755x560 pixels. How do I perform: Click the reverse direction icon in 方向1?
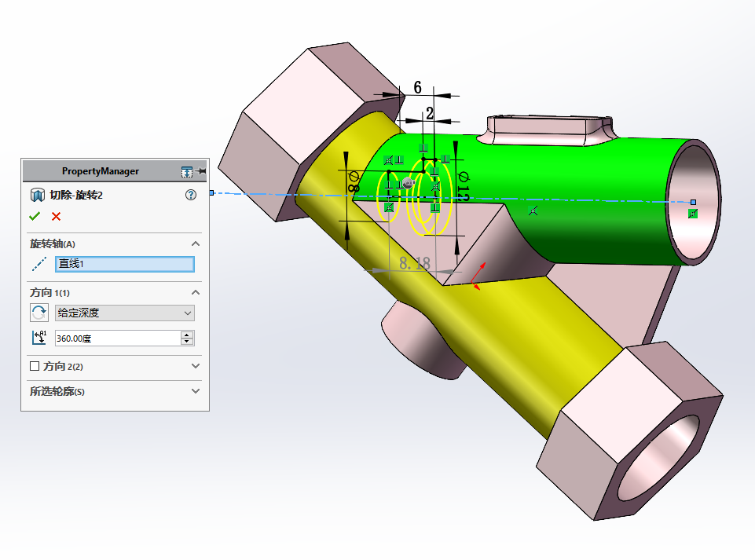40,312
